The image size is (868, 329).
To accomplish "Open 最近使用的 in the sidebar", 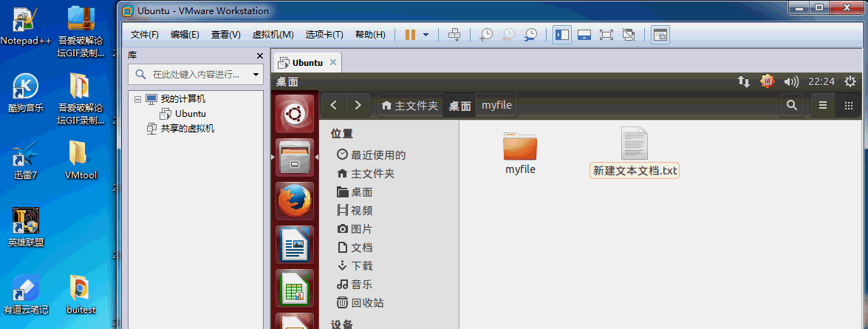I will pos(372,155).
